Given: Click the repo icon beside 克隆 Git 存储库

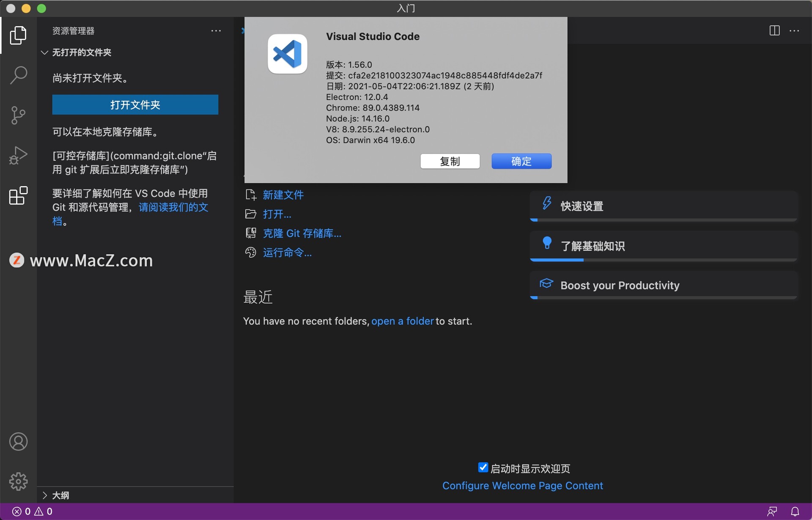Looking at the screenshot, I should click(251, 233).
